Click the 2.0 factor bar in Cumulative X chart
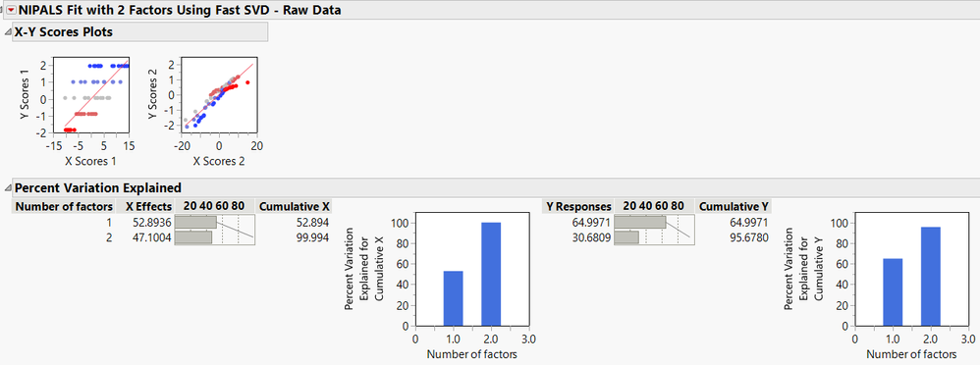Image resolution: width=980 pixels, height=365 pixels. [x=491, y=274]
